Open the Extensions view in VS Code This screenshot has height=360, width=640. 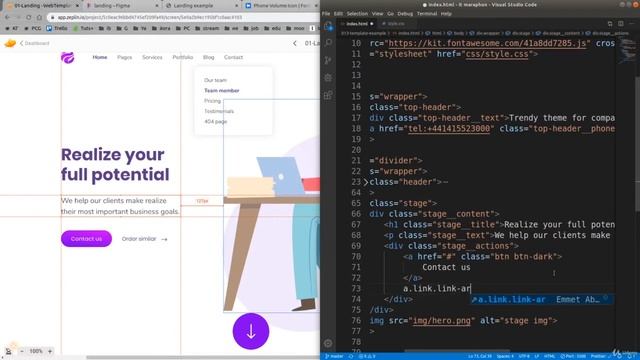point(328,95)
